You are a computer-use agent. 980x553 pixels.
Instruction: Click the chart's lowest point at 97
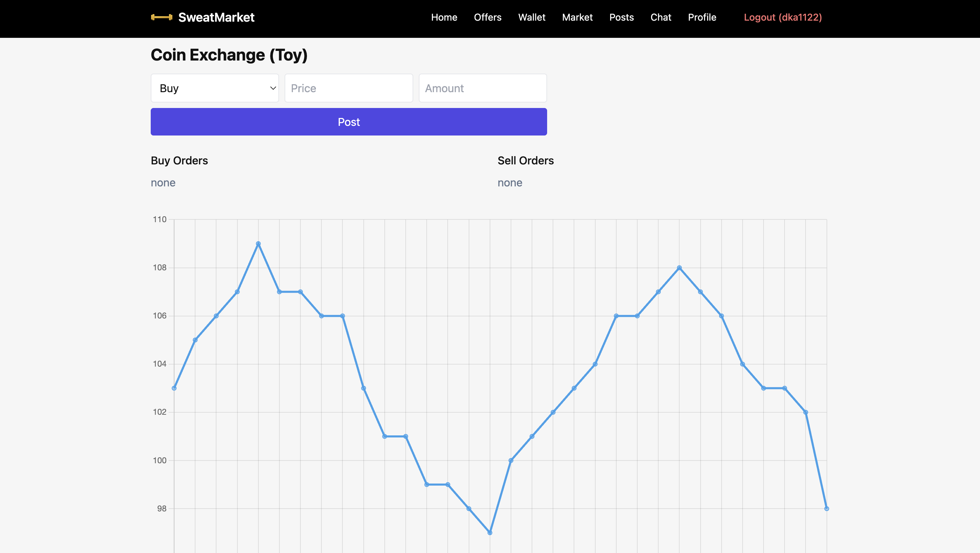pos(490,532)
